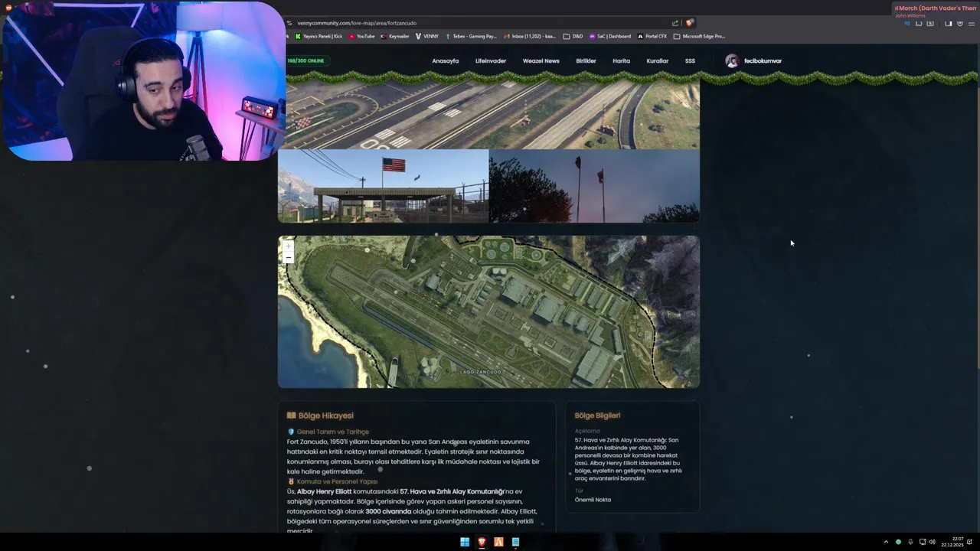Image resolution: width=980 pixels, height=551 pixels.
Task: Click the share icon in address bar
Action: pos(675,23)
